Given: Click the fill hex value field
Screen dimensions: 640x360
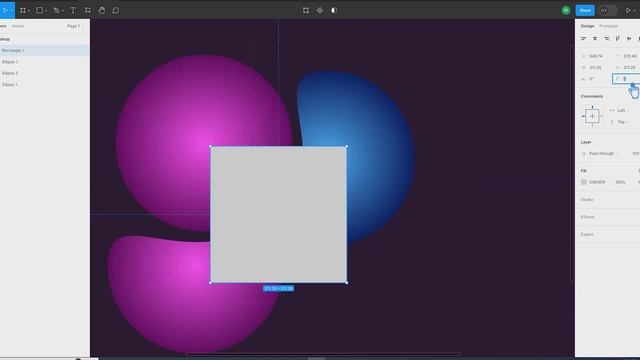Looking at the screenshot, I should tap(597, 182).
